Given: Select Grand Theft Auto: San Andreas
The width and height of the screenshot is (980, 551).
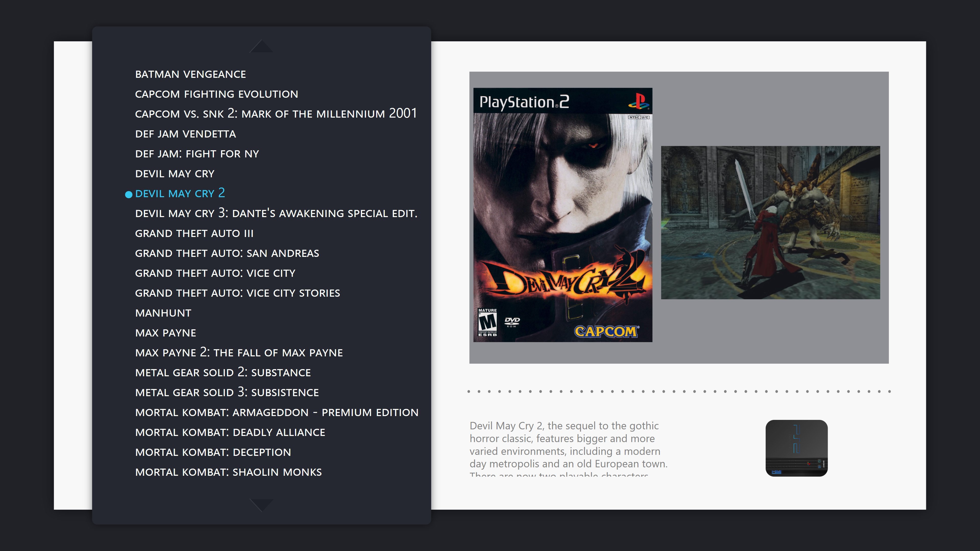Looking at the screenshot, I should [227, 253].
